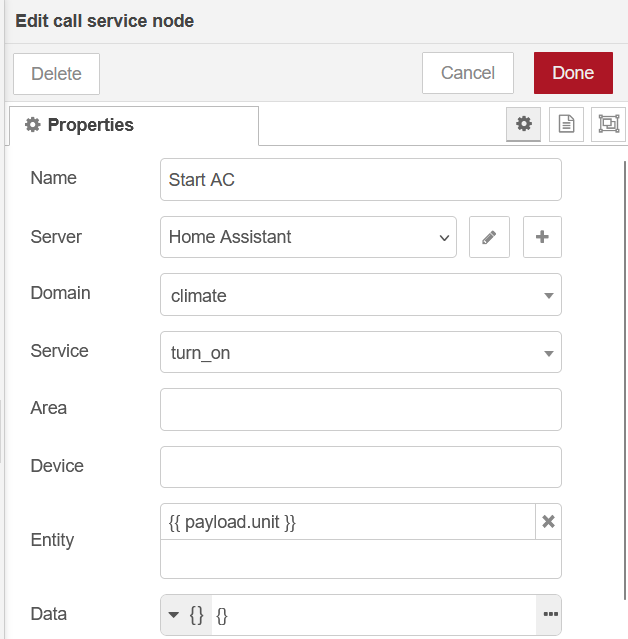Change the Data type selector to another type
Screen dimensions: 628x639
coord(186,615)
